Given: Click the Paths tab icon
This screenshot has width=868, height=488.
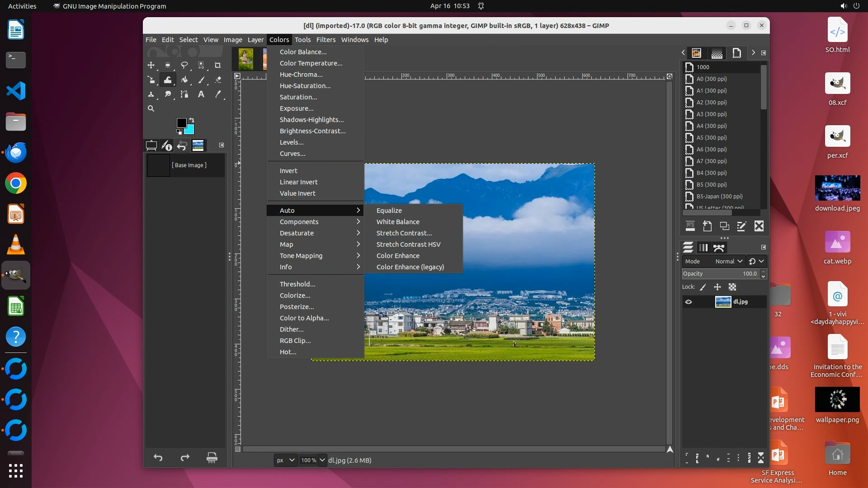Looking at the screenshot, I should (719, 248).
